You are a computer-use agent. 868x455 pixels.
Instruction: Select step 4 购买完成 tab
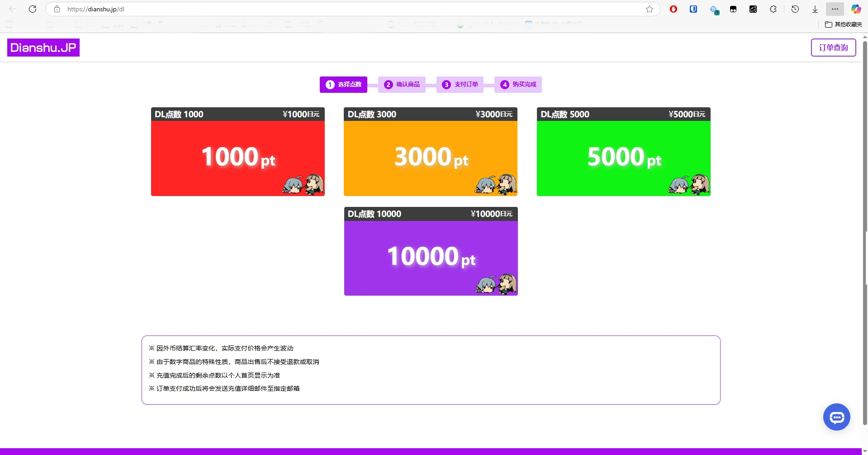point(518,85)
